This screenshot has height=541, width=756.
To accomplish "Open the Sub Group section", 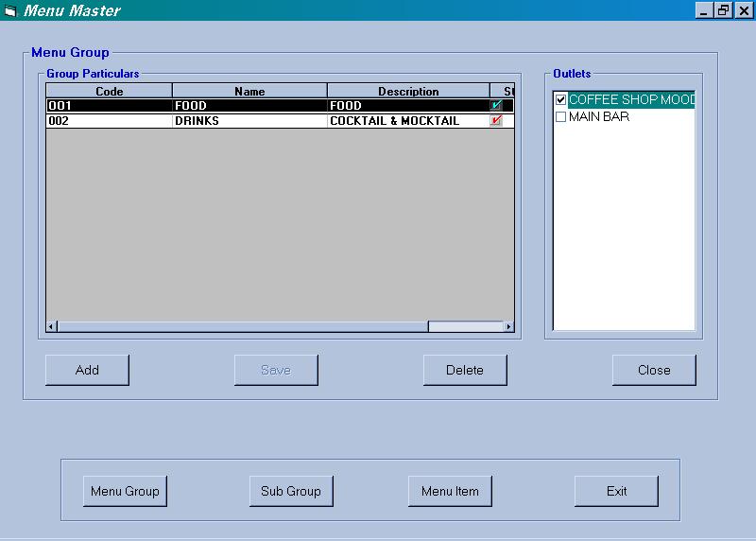I will coord(291,491).
